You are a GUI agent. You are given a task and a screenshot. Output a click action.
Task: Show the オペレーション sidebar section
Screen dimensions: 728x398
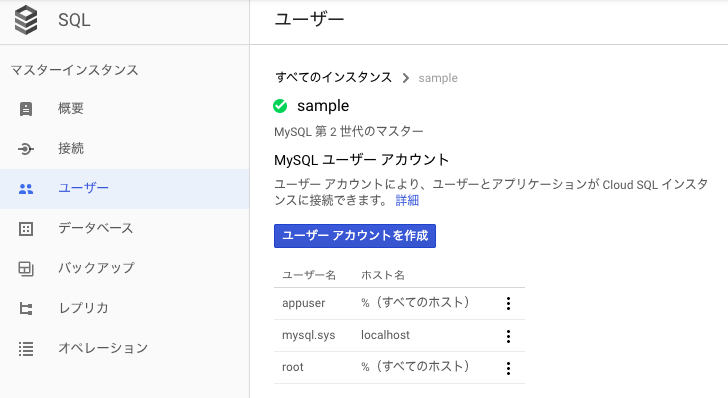pyautogui.click(x=124, y=349)
